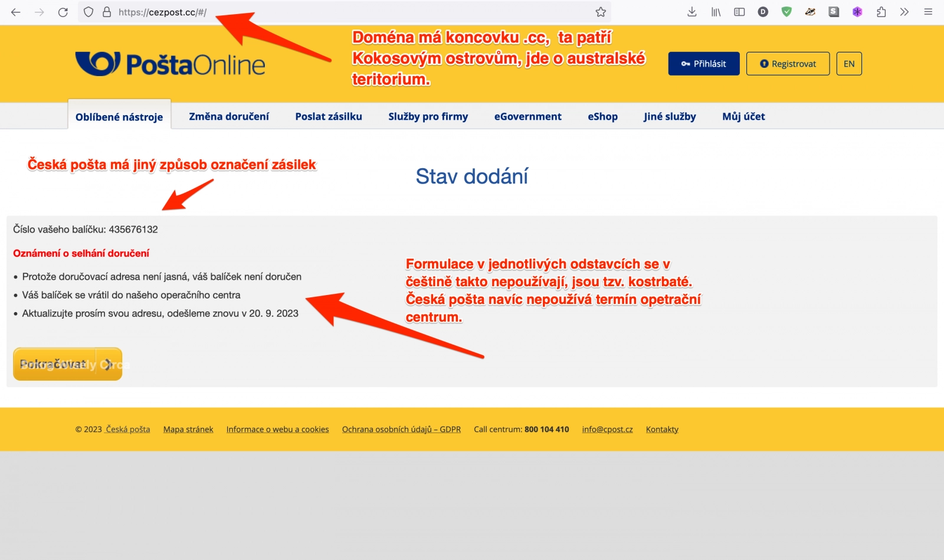This screenshot has height=560, width=944.
Task: Click the yellow Pokračovat button
Action: pos(67,364)
